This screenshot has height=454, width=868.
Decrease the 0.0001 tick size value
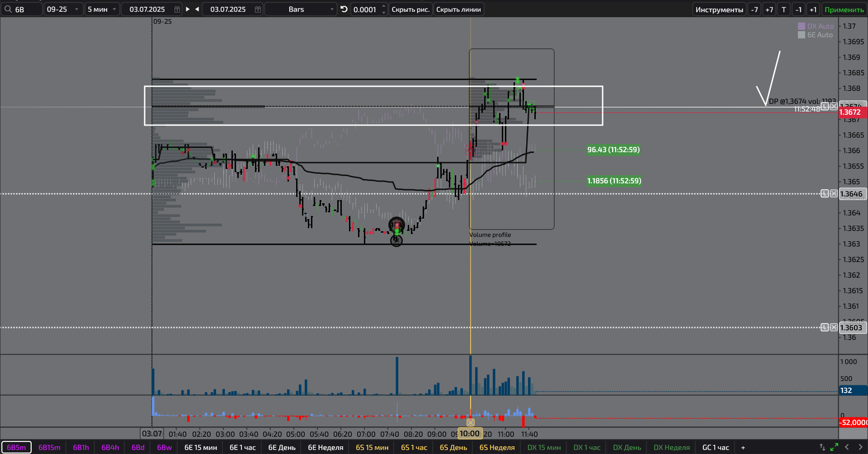tap(384, 12)
